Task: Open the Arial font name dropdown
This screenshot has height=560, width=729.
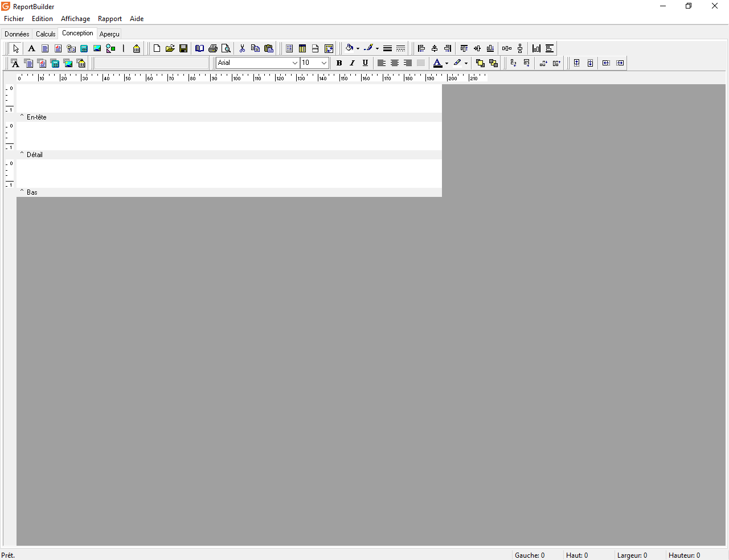Action: pyautogui.click(x=295, y=63)
